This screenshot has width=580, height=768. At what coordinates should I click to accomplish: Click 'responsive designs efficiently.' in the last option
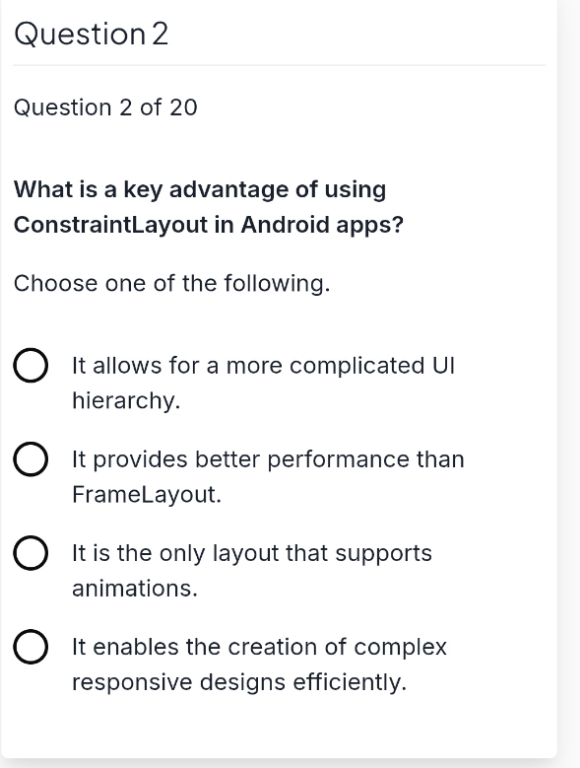(239, 682)
